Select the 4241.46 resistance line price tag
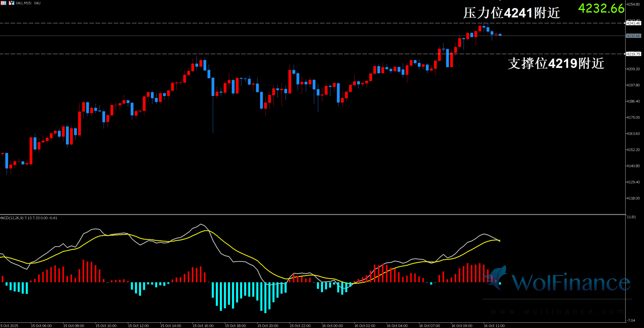 pos(634,23)
